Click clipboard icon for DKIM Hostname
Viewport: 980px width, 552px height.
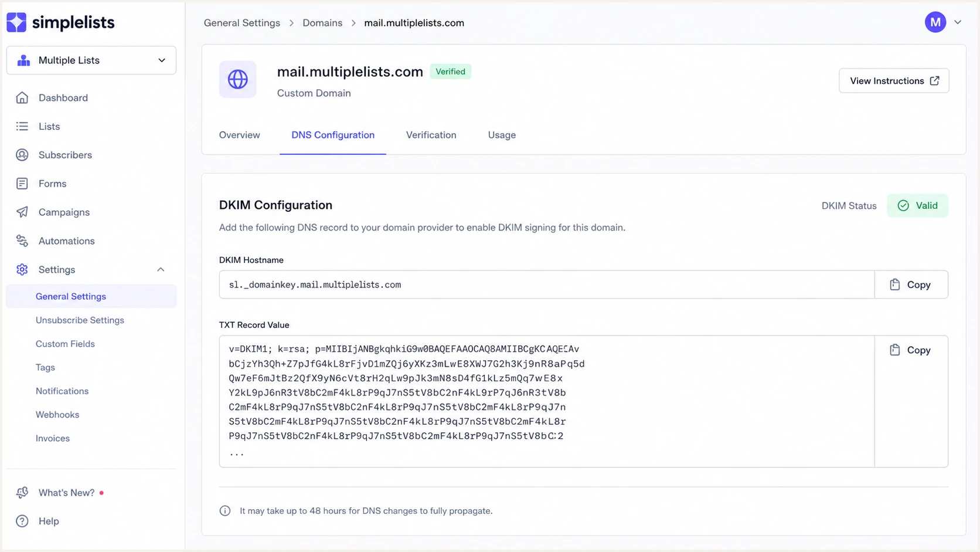[895, 285]
